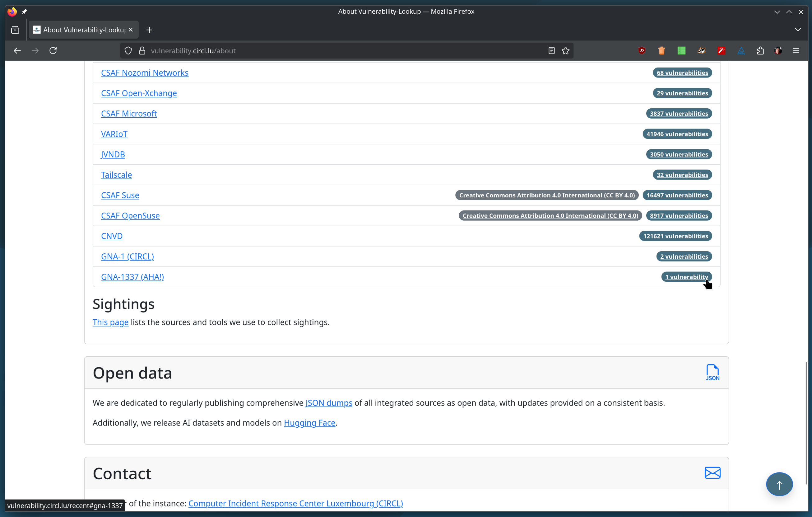The image size is (812, 517).
Task: Toggle reader view icon in address bar
Action: (551, 51)
